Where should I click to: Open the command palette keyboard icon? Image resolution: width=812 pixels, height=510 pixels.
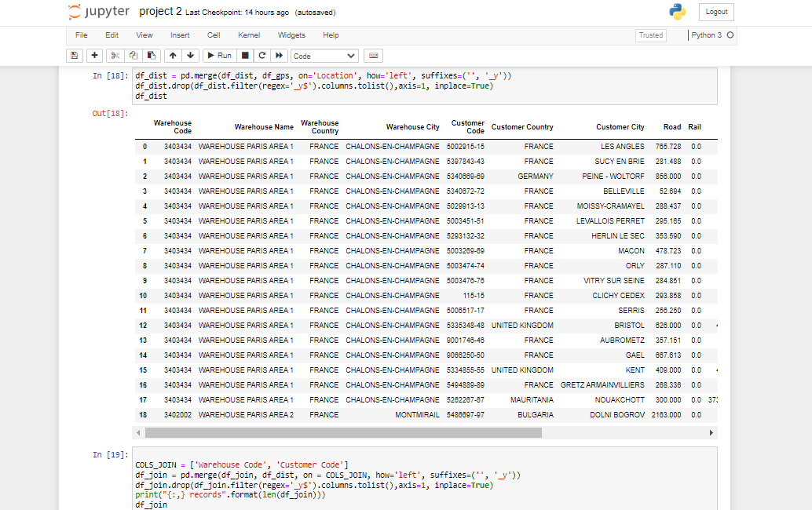coord(373,56)
